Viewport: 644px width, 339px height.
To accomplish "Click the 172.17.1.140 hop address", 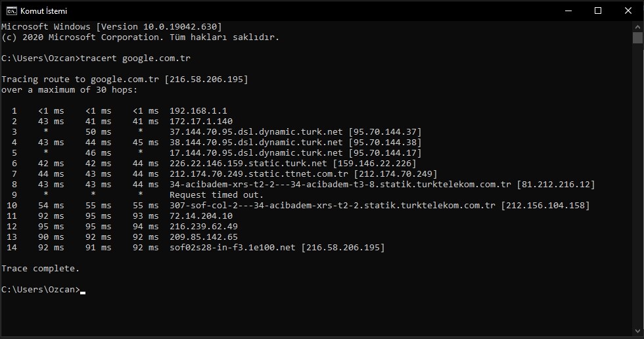I will [201, 122].
